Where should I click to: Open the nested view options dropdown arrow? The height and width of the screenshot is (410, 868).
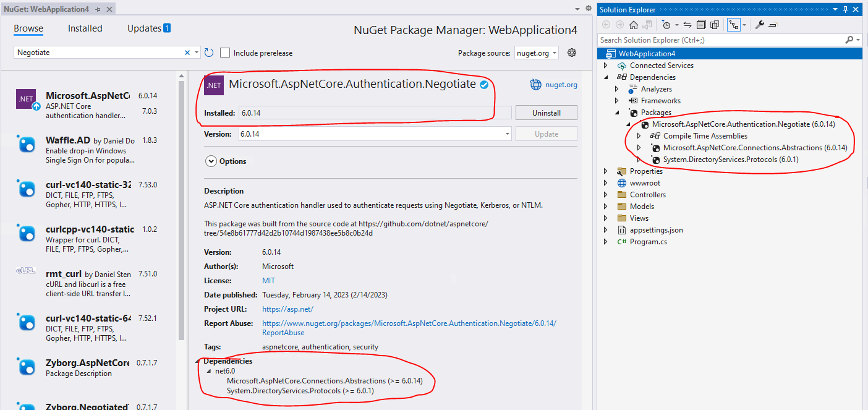click(x=744, y=25)
